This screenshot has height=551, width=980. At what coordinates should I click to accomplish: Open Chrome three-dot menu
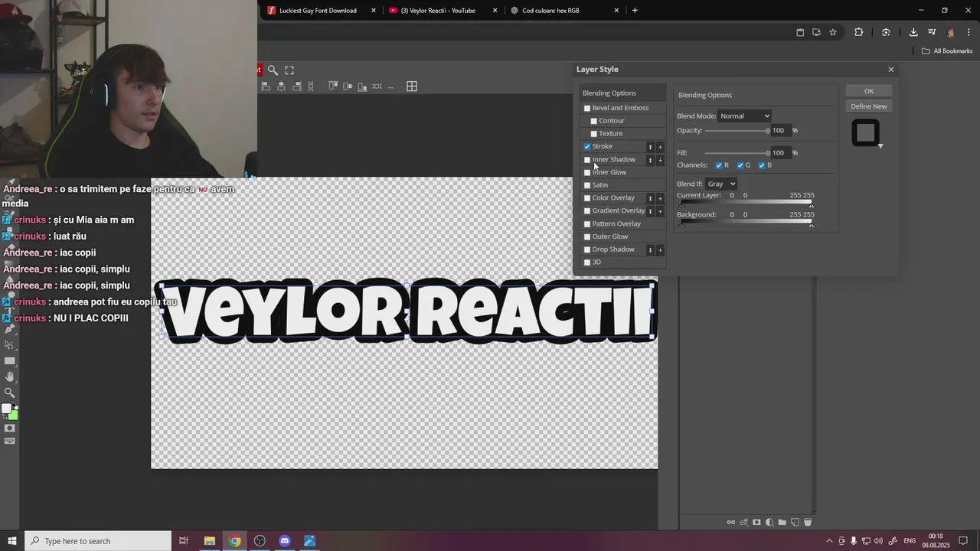(x=969, y=32)
